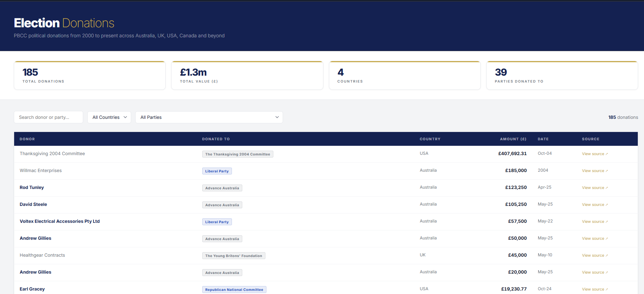Open View source for Earl Gracey
The image size is (644, 294).
click(595, 289)
